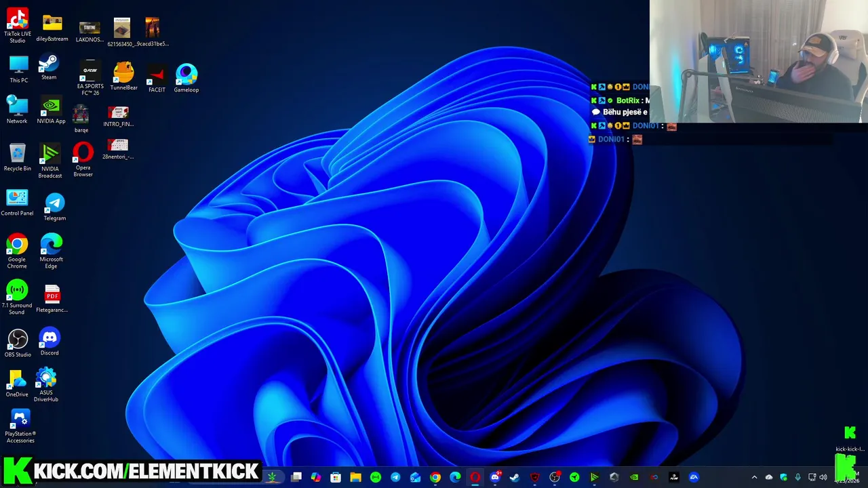Viewport: 868px width, 488px height.
Task: Open NVIDIA Broadcast from the taskbar
Action: (x=594, y=477)
